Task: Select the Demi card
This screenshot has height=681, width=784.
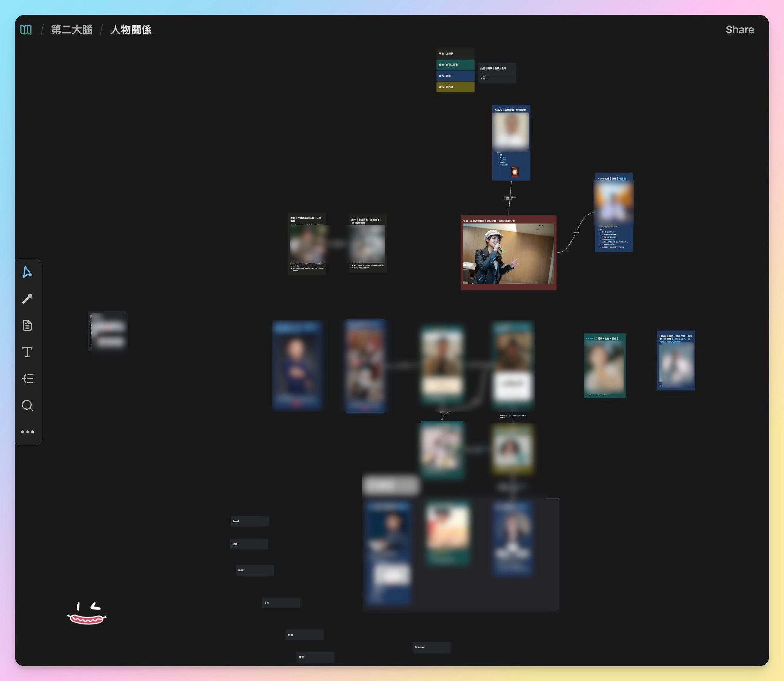Action: point(249,521)
